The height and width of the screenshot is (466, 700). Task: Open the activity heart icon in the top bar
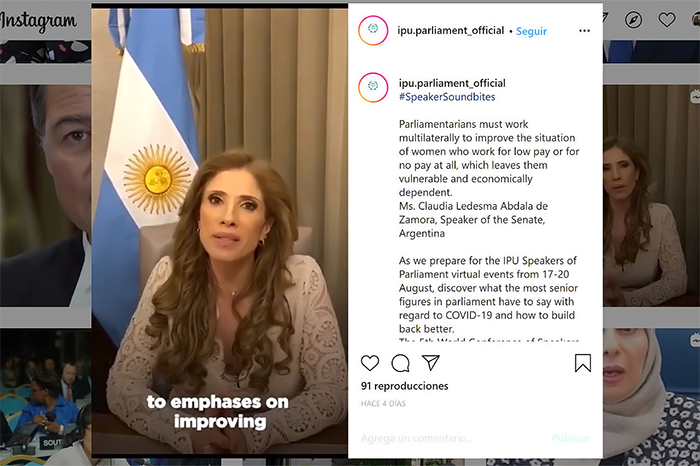click(667, 20)
